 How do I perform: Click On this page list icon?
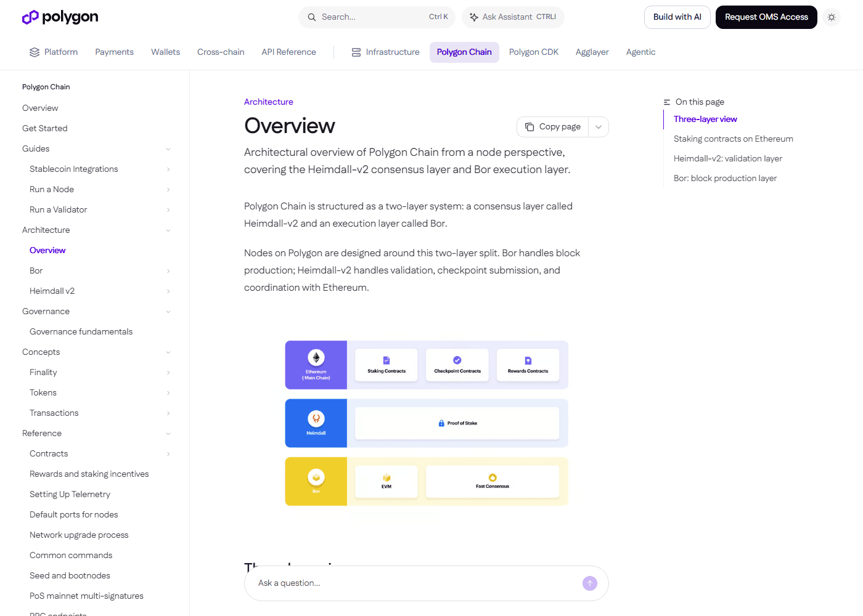click(667, 102)
